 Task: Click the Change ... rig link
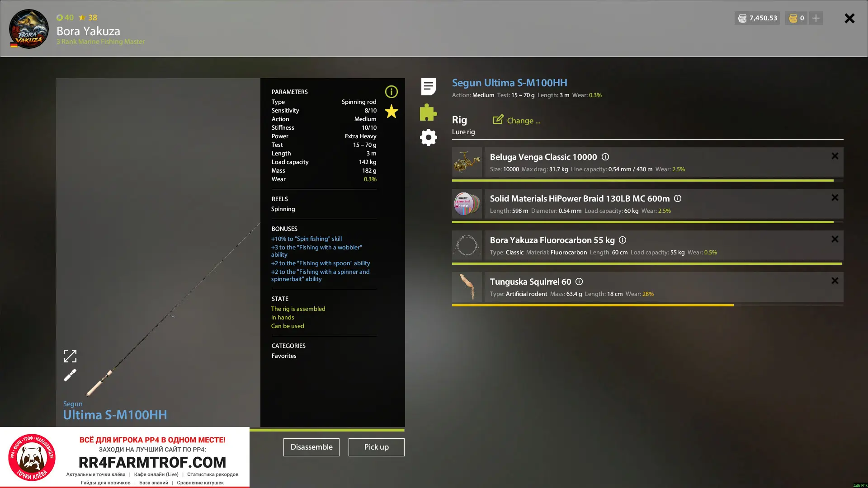(x=524, y=121)
